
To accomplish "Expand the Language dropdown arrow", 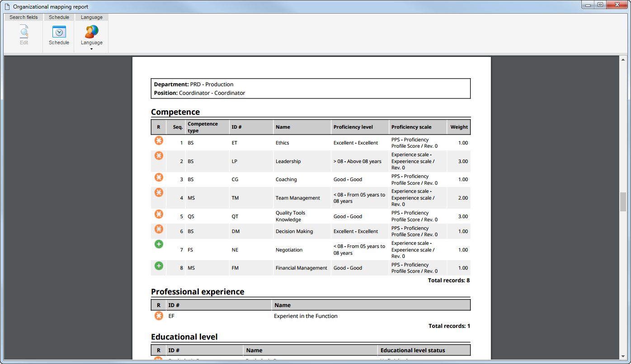I will click(x=92, y=49).
